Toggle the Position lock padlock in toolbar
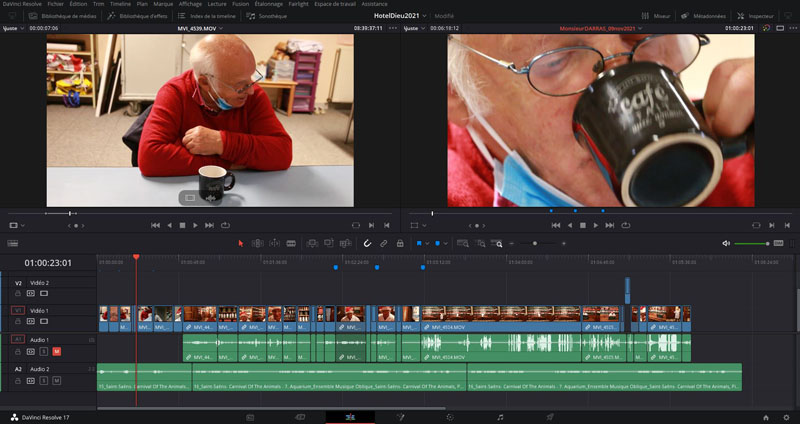 click(400, 243)
